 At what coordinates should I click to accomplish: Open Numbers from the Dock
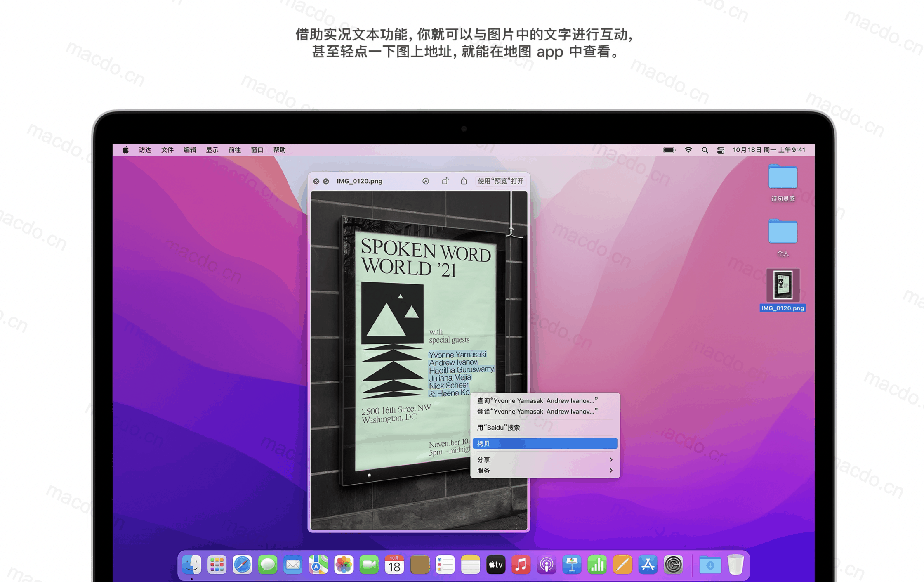coord(597,565)
